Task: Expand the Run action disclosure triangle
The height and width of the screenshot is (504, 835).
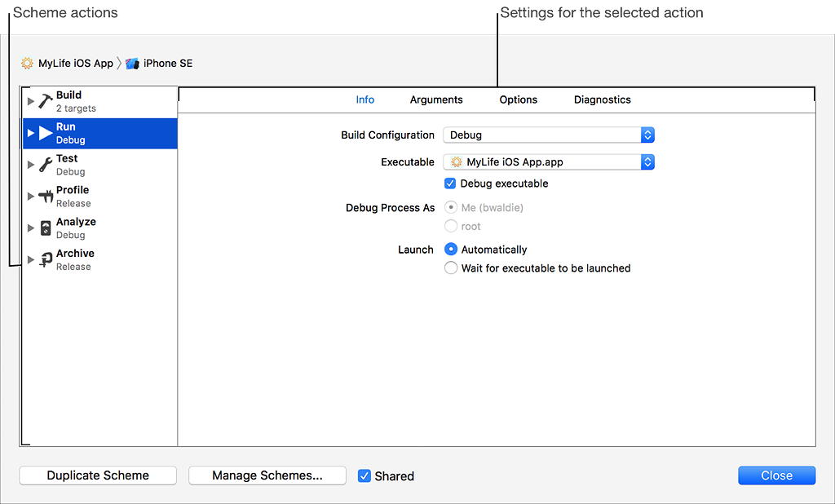Action: coord(31,133)
